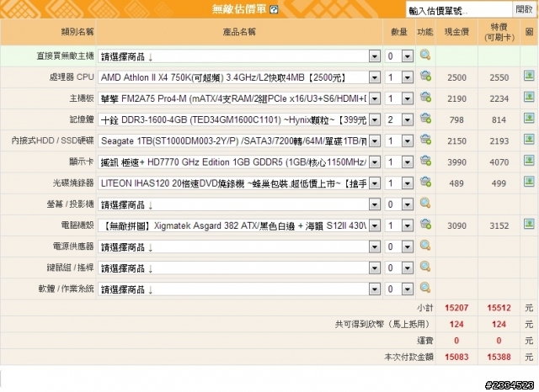Search products in 直接買無敵主機 row
The image size is (539, 392).
tap(425, 55)
